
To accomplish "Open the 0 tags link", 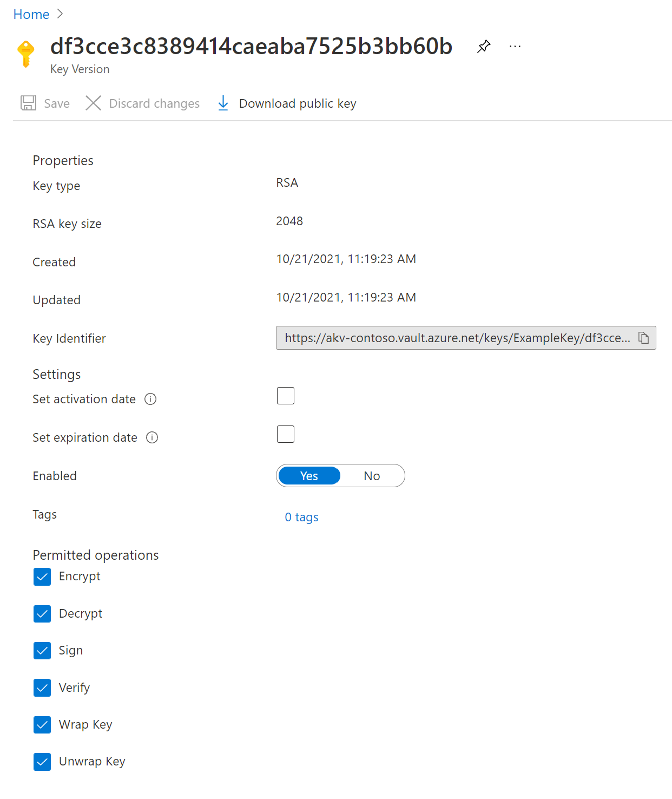I will click(301, 517).
